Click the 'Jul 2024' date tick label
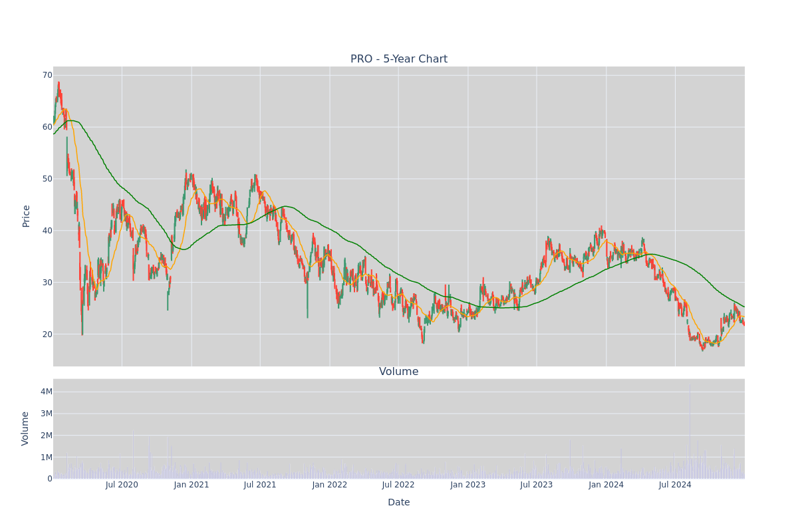Image resolution: width=798 pixels, height=532 pixels. click(x=675, y=485)
